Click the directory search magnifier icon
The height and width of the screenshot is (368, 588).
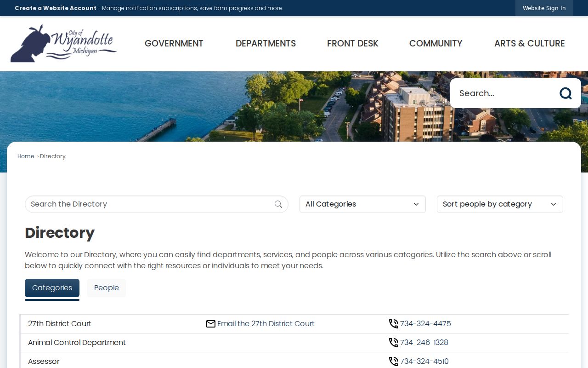coord(278,204)
